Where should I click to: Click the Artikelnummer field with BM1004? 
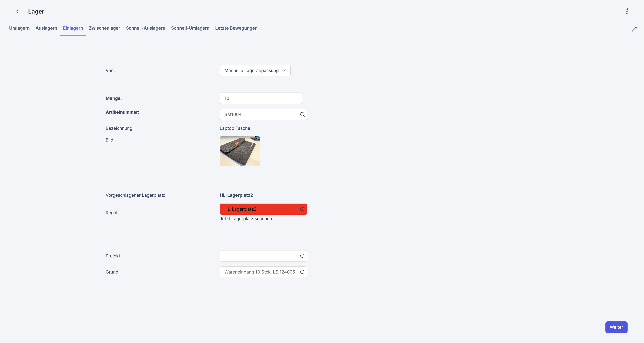[259, 114]
